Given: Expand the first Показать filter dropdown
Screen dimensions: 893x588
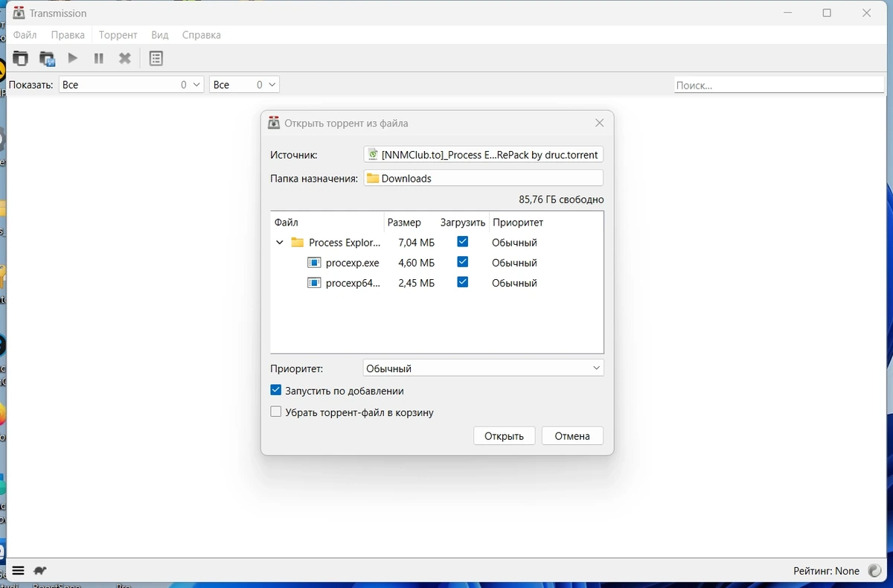Looking at the screenshot, I should tap(131, 85).
